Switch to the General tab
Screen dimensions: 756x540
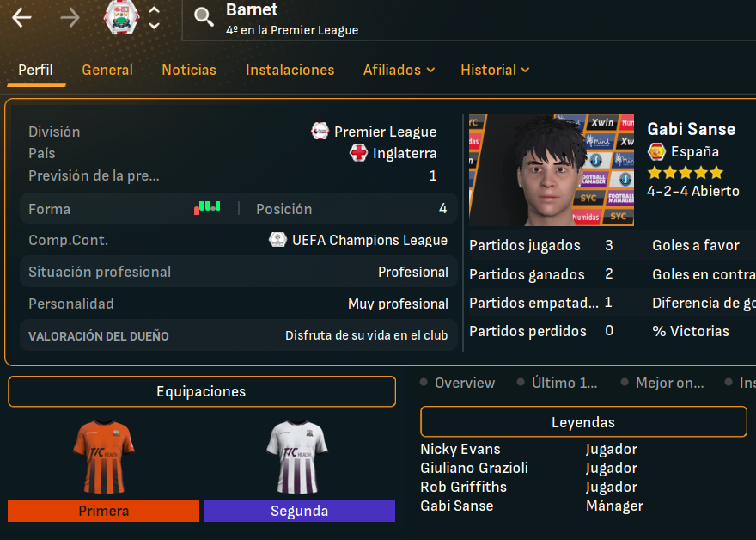107,70
